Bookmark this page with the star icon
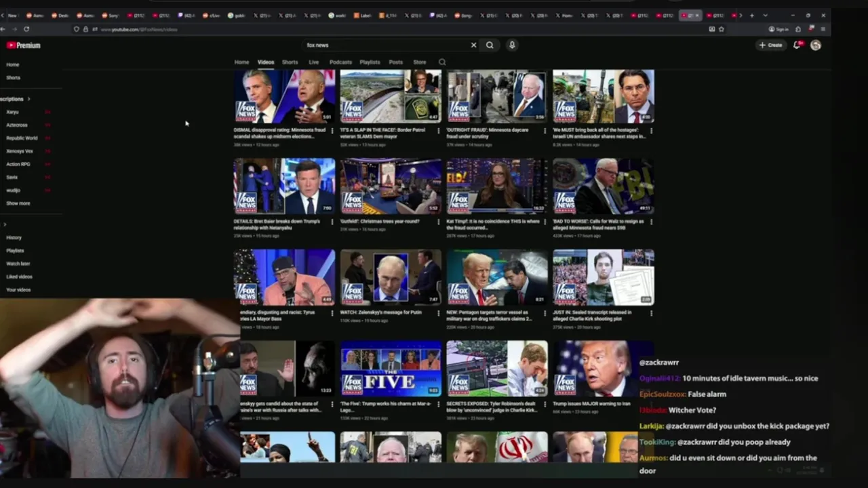The width and height of the screenshot is (868, 488). click(x=722, y=29)
